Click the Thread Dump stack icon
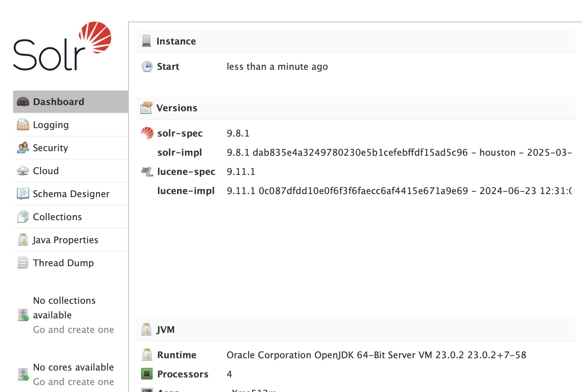The image size is (582, 392). (x=23, y=263)
